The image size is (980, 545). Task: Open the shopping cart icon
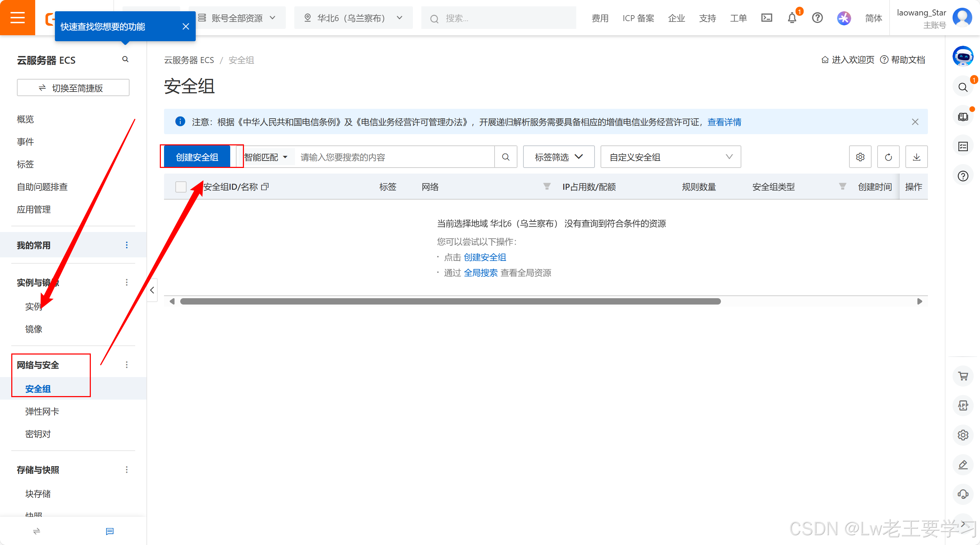[x=963, y=376]
